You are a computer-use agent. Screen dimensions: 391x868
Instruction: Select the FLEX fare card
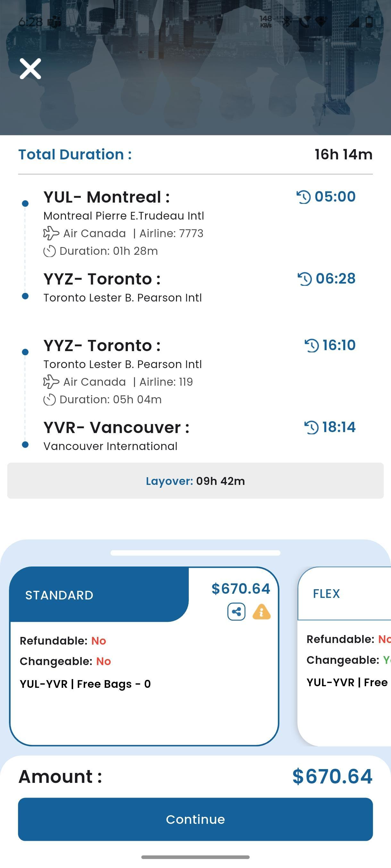click(344, 656)
